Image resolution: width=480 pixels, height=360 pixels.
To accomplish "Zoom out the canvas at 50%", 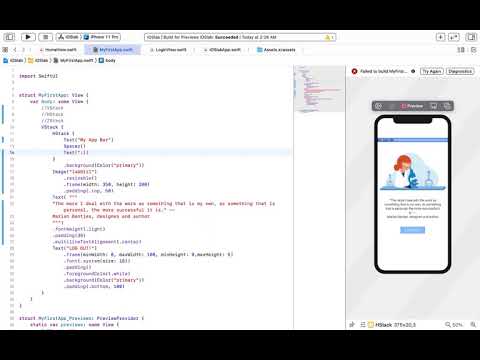I will click(x=448, y=324).
